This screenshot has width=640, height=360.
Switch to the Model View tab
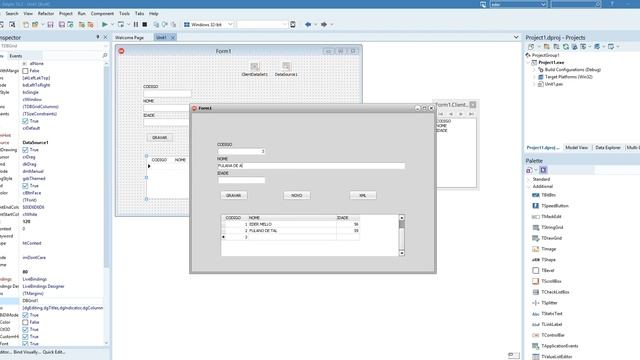coord(576,148)
